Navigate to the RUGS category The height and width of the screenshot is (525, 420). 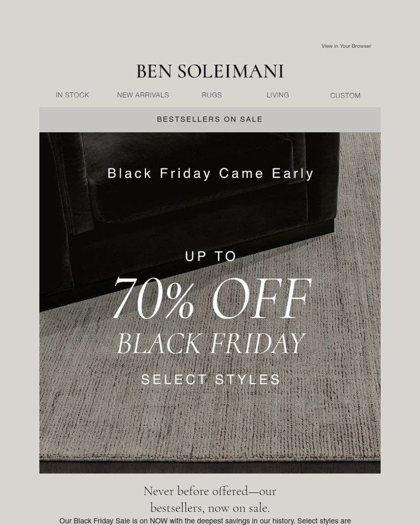(212, 96)
